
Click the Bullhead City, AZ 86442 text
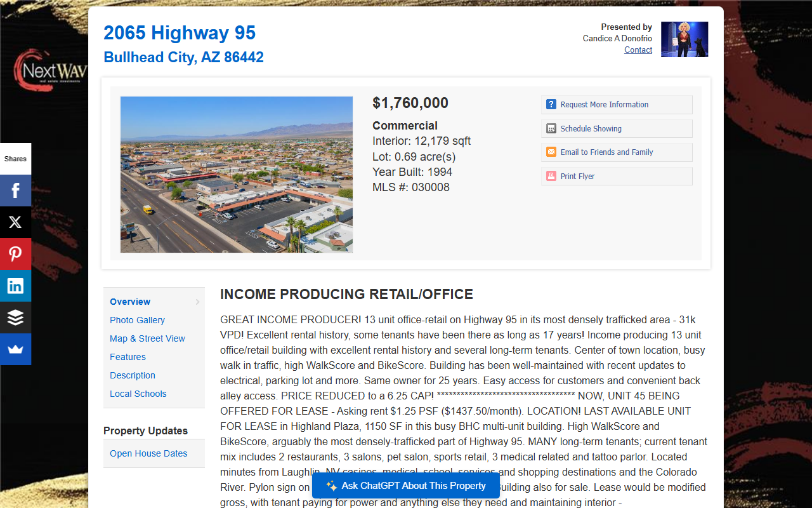183,57
